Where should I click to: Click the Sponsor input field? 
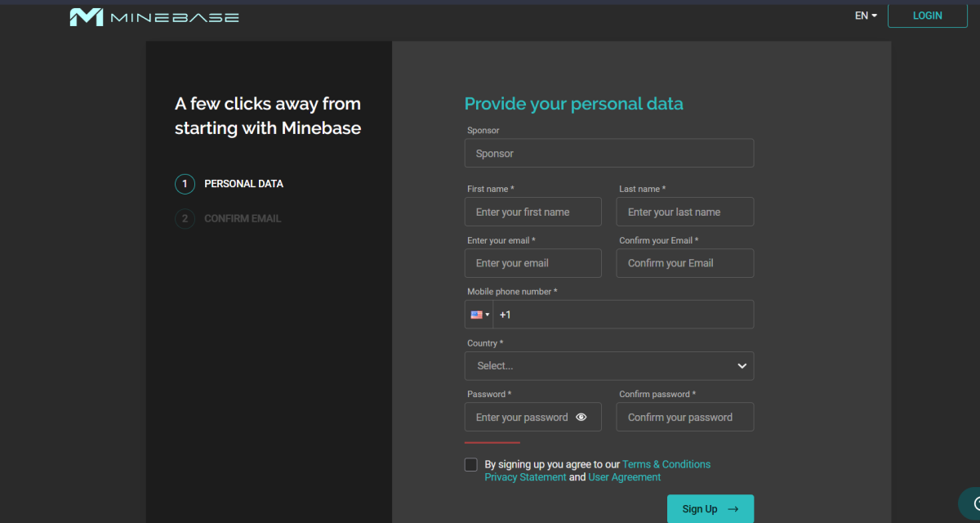click(x=608, y=154)
